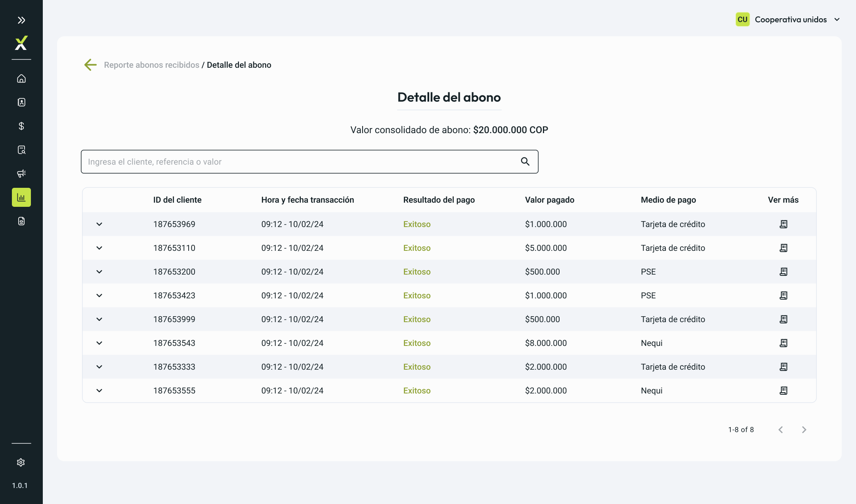This screenshot has width=856, height=504.
Task: Open Cooperativa unidos account dropdown
Action: coord(788,19)
